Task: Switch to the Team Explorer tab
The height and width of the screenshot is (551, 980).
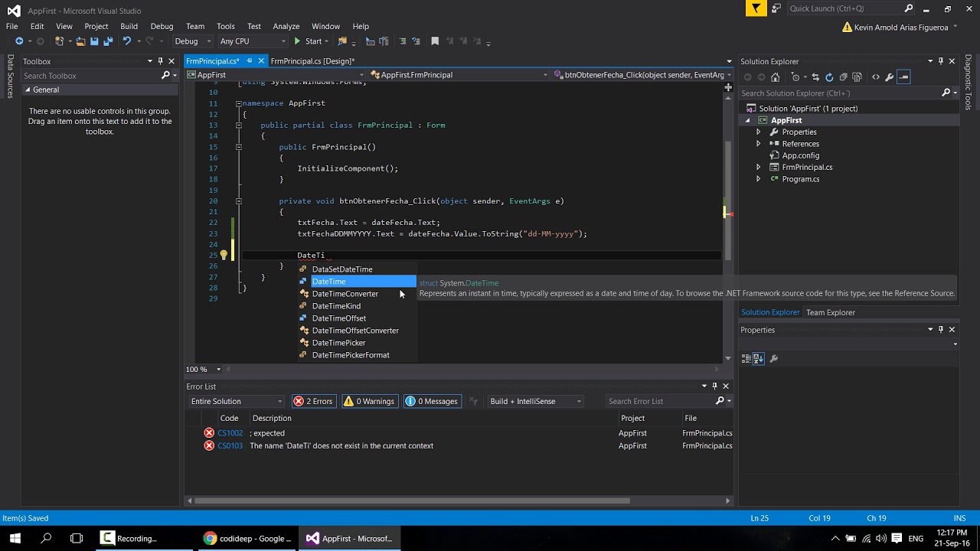Action: (830, 312)
